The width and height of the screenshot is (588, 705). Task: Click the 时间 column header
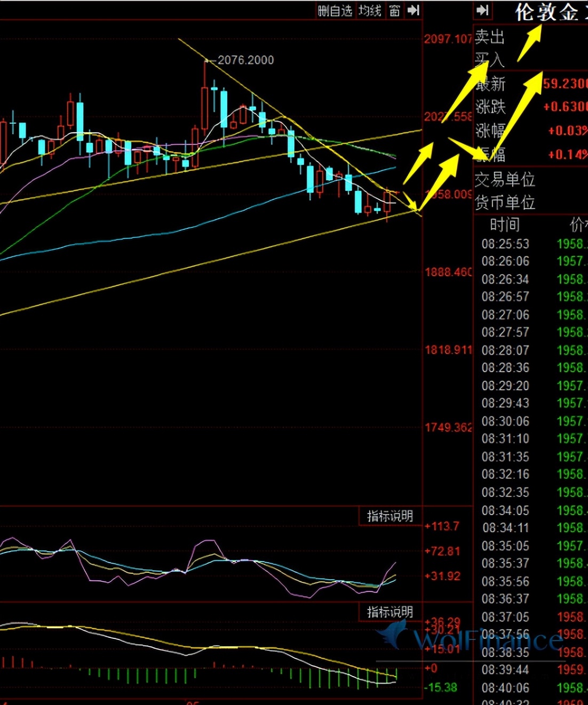click(x=504, y=225)
